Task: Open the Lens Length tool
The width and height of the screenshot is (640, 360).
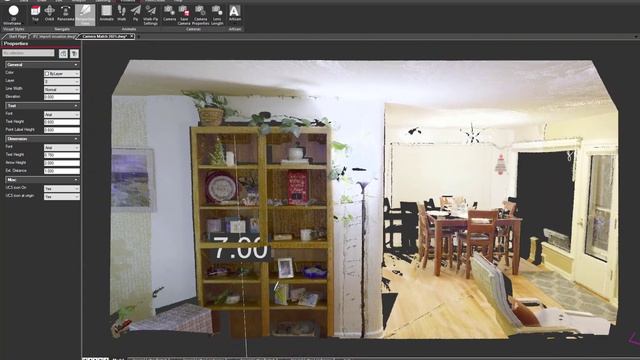Action: 217,15
